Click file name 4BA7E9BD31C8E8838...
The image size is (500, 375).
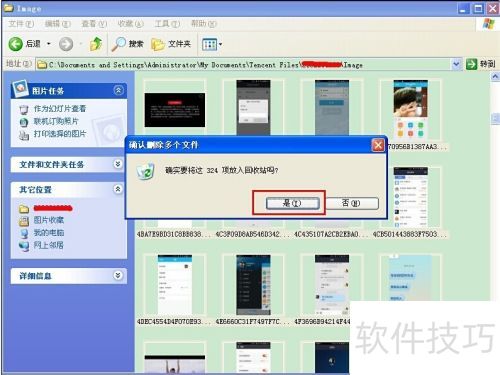(x=174, y=234)
